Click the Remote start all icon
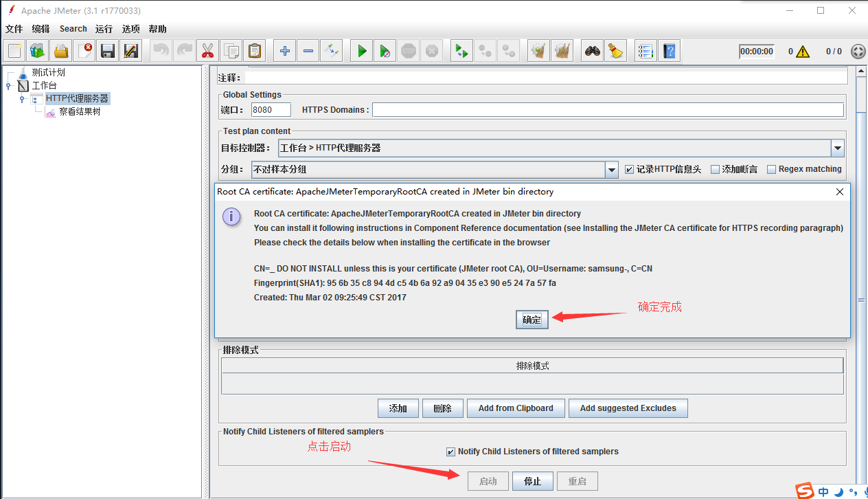 tap(462, 51)
